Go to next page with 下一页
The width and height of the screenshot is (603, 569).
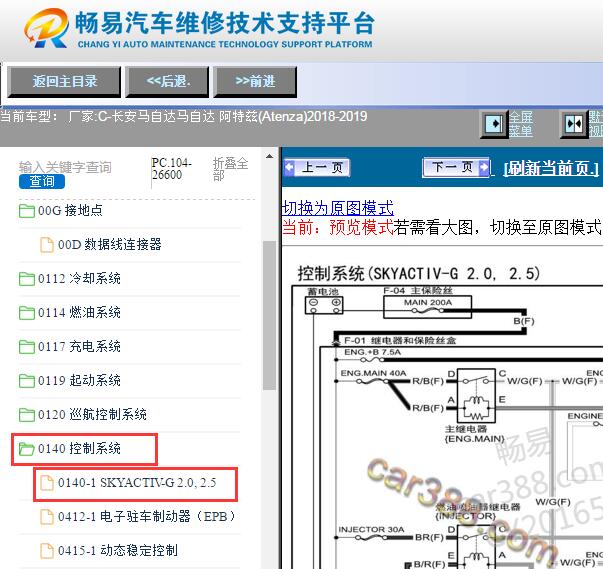(x=456, y=167)
